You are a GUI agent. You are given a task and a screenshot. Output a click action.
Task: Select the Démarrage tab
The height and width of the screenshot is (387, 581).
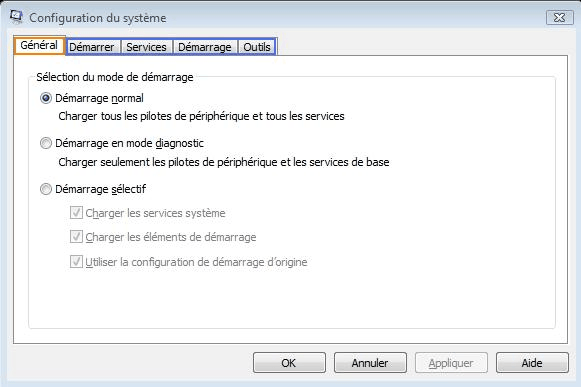click(x=205, y=47)
